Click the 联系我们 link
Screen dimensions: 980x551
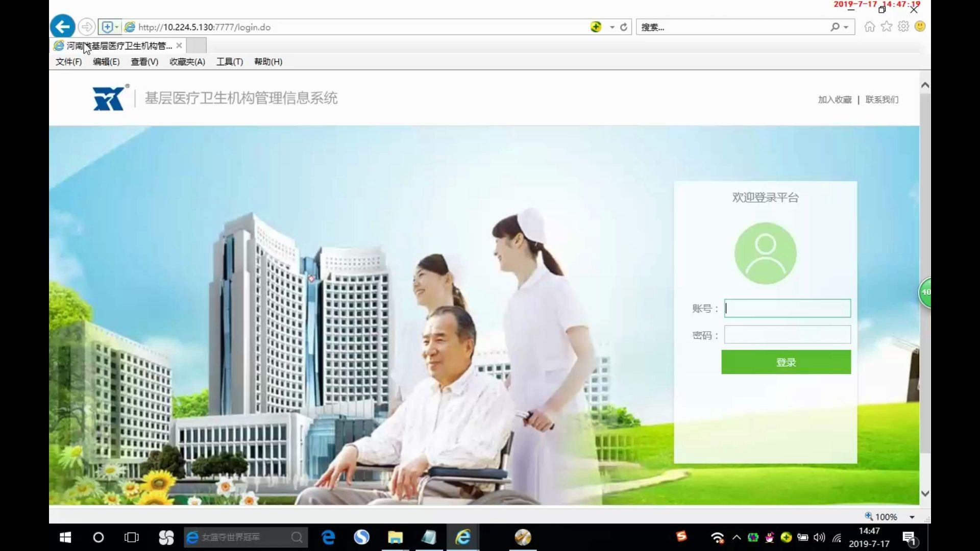(881, 99)
